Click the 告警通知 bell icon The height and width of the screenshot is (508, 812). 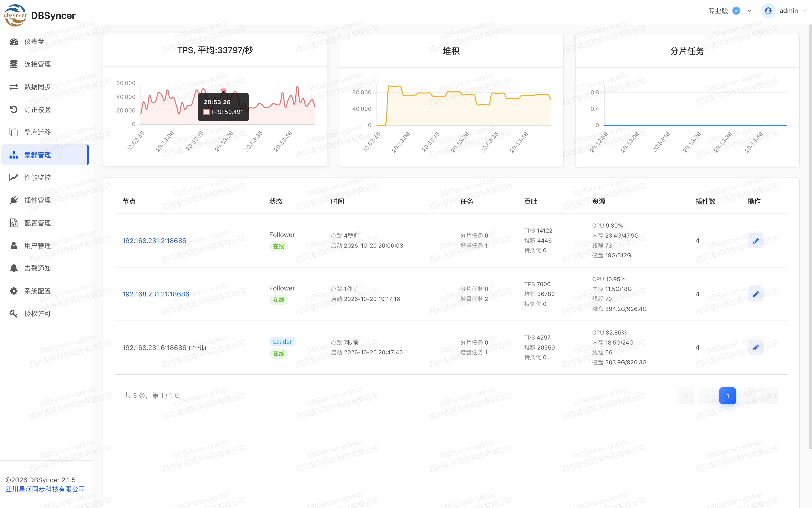tap(14, 268)
